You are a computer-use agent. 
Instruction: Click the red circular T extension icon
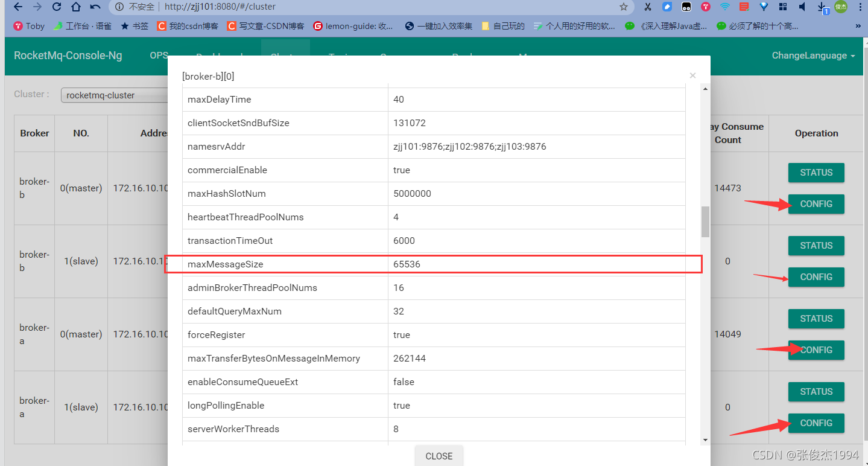pos(706,7)
